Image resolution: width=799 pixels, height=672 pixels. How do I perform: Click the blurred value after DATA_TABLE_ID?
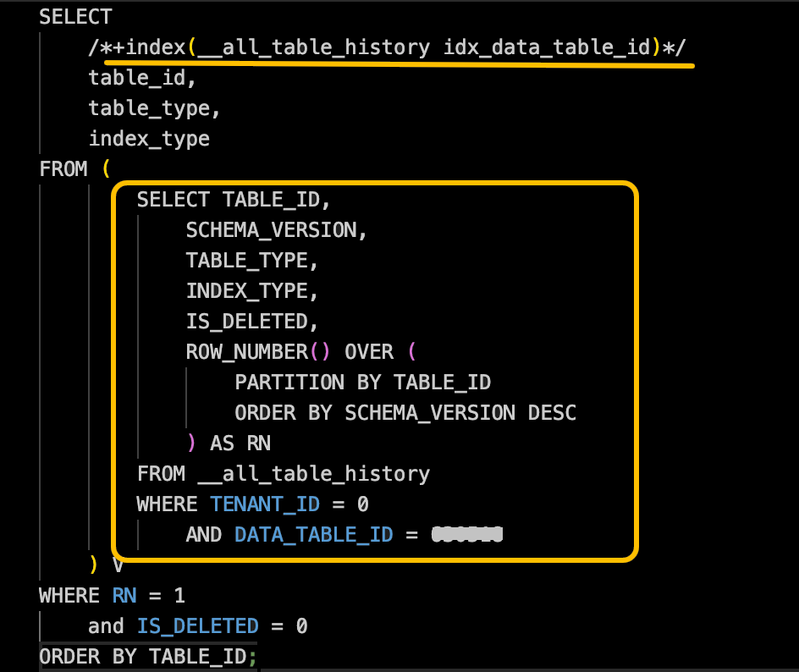466,534
